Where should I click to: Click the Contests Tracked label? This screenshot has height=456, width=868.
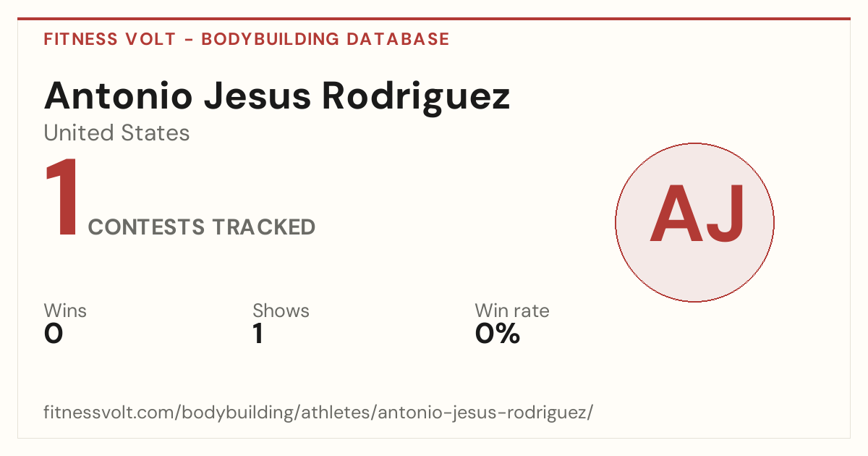point(202,227)
